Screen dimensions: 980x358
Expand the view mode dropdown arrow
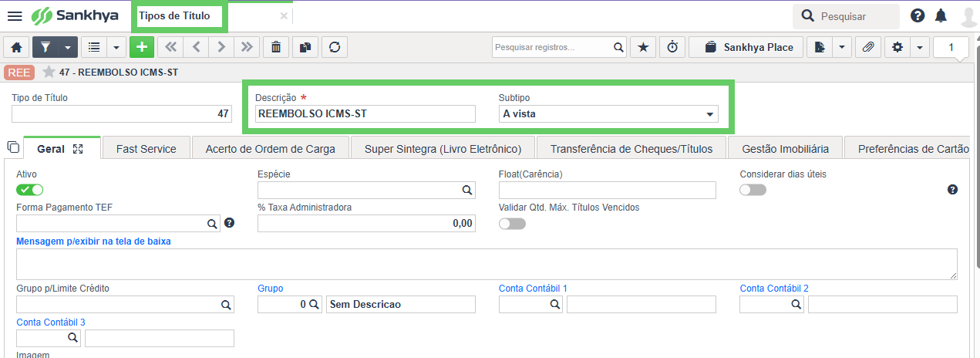click(x=116, y=47)
